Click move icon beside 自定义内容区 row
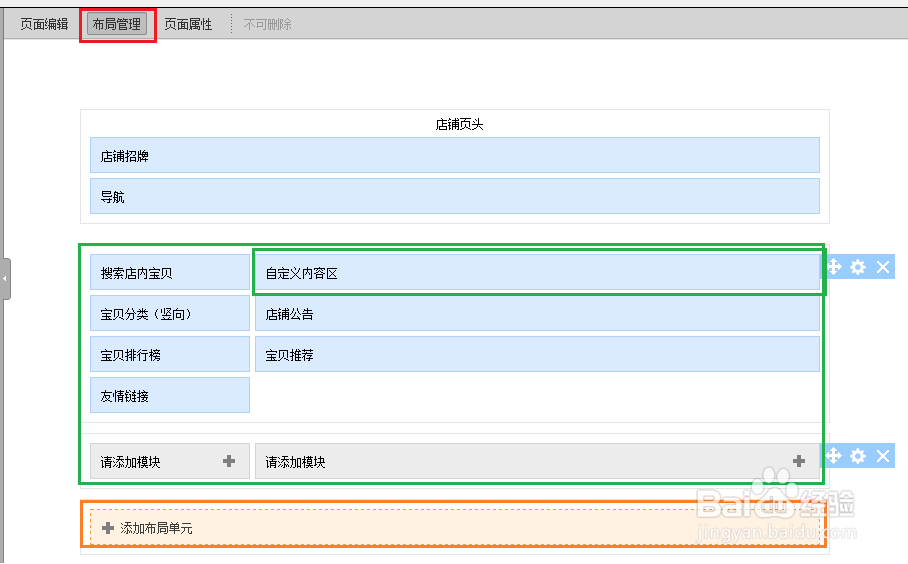 [834, 267]
